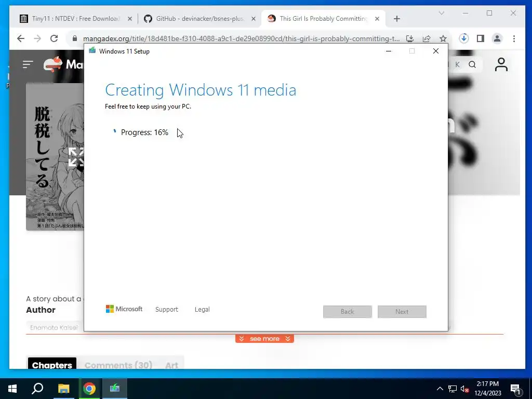Open a new Chrome tab with plus

(396, 19)
